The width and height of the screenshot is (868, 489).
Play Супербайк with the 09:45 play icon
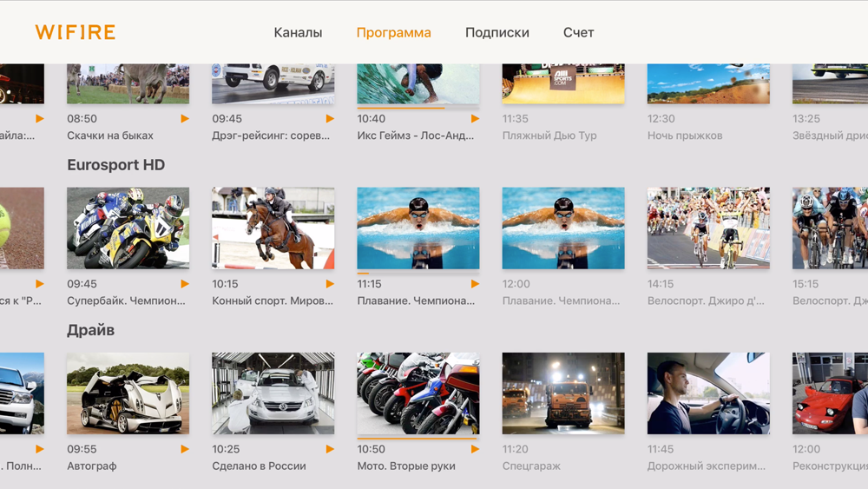click(x=185, y=283)
